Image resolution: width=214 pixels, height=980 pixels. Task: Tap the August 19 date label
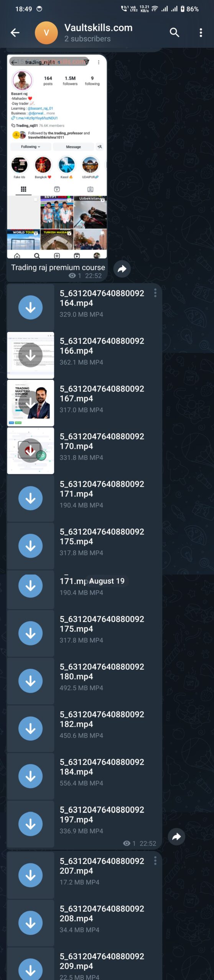[x=107, y=581]
